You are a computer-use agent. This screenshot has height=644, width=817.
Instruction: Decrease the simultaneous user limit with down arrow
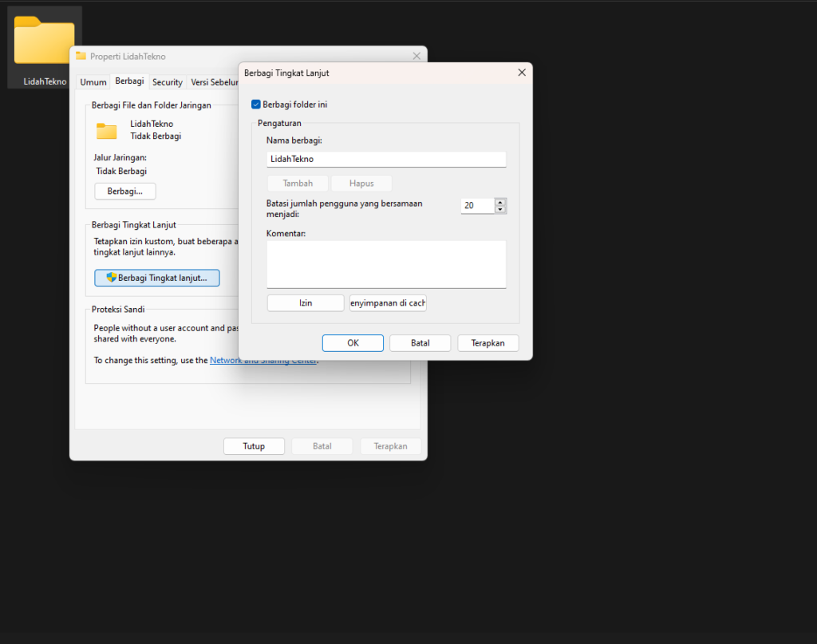(500, 209)
